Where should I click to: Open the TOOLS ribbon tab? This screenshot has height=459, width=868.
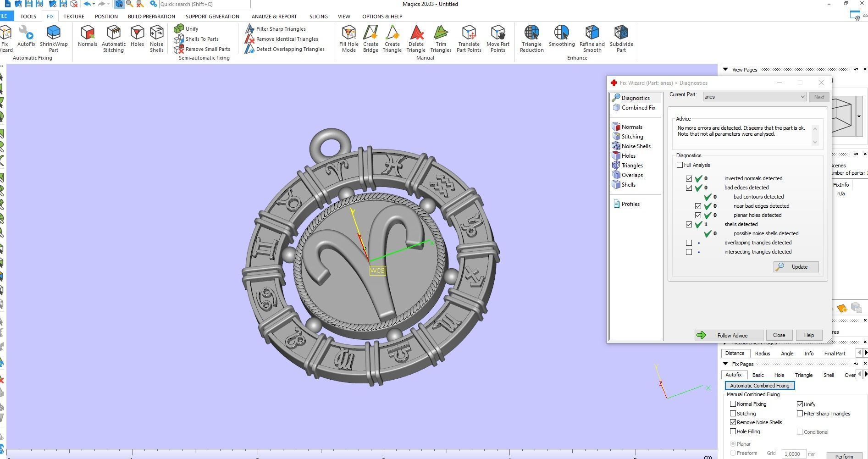coord(28,17)
